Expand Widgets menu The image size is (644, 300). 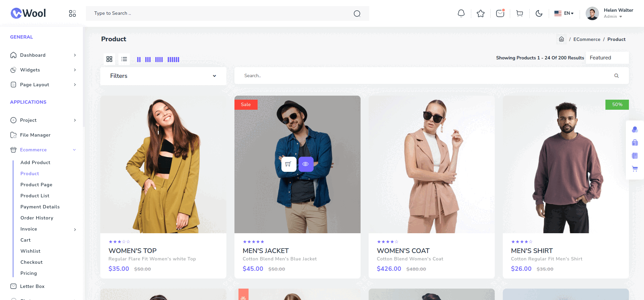[x=43, y=70]
